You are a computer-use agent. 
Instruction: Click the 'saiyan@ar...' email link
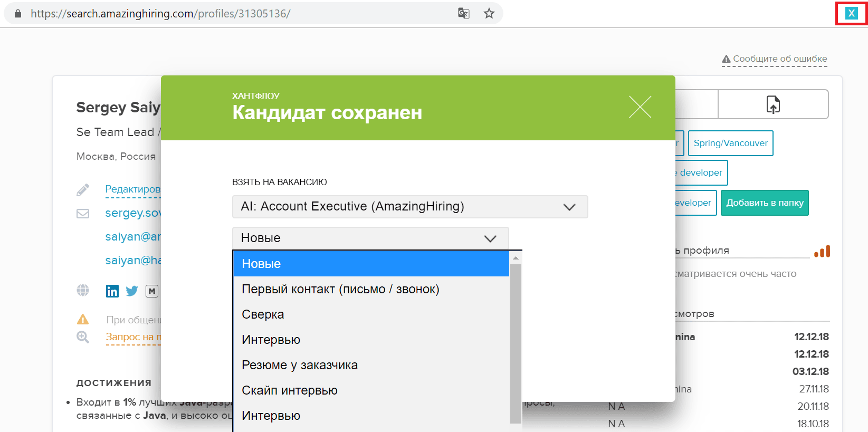[x=133, y=236]
